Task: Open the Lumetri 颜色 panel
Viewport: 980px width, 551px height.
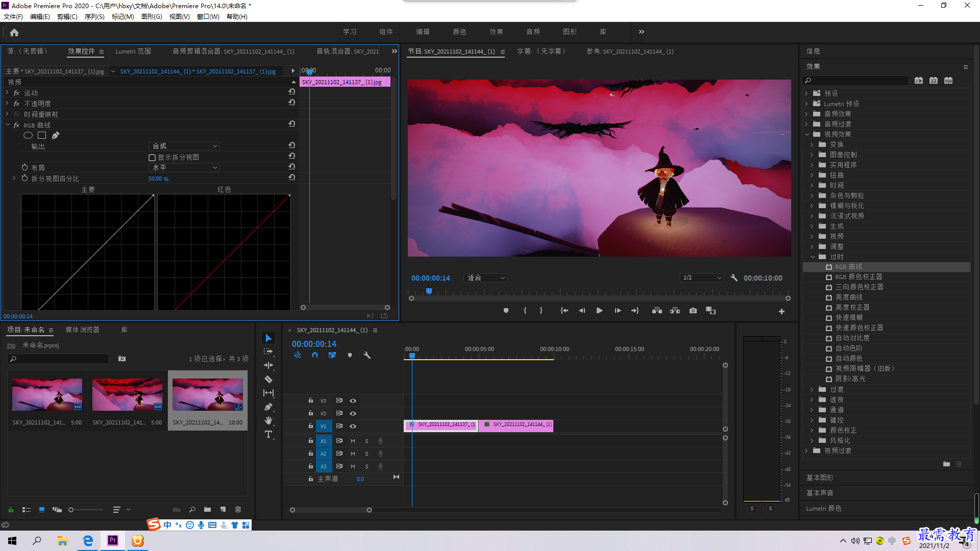Action: pos(824,508)
